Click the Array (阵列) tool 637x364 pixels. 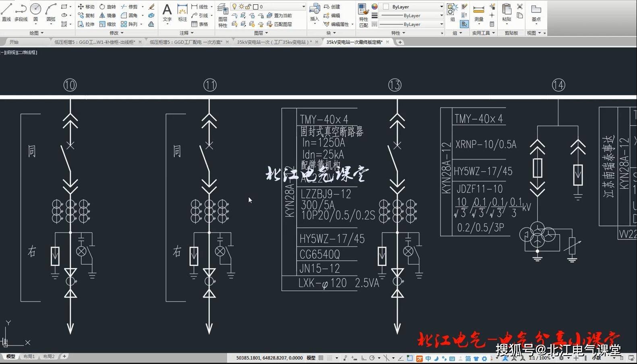pos(129,24)
